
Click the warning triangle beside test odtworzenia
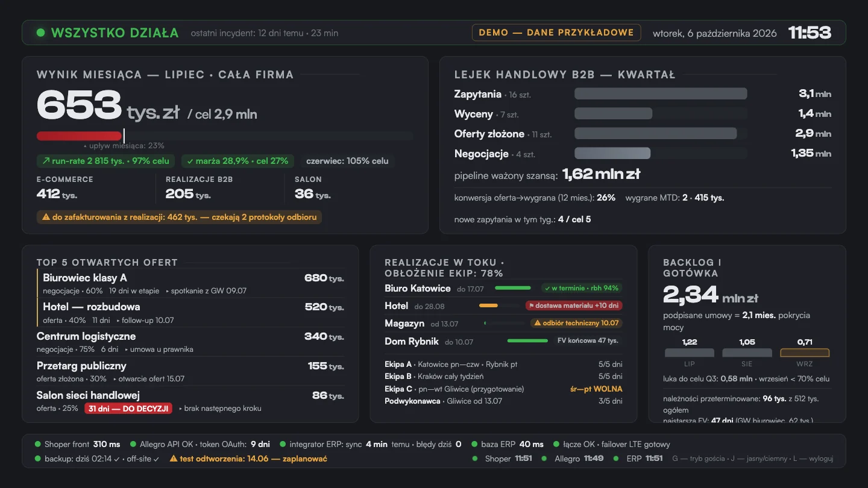point(174,458)
